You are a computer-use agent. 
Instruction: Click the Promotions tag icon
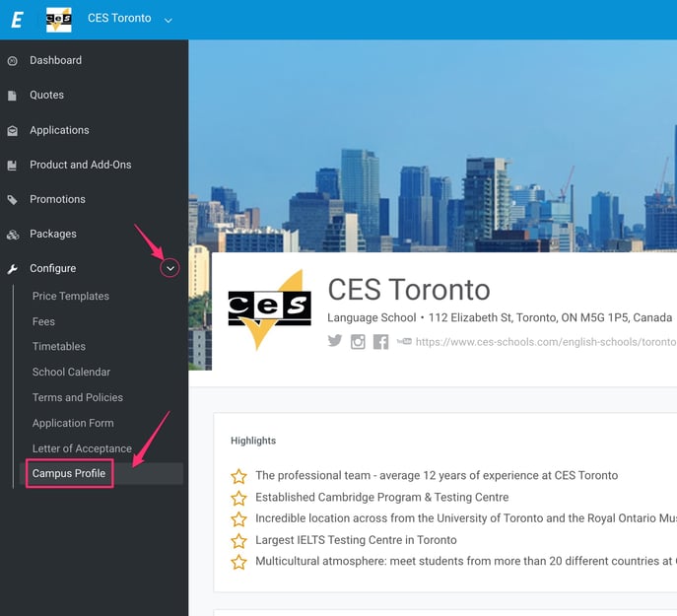pos(13,199)
